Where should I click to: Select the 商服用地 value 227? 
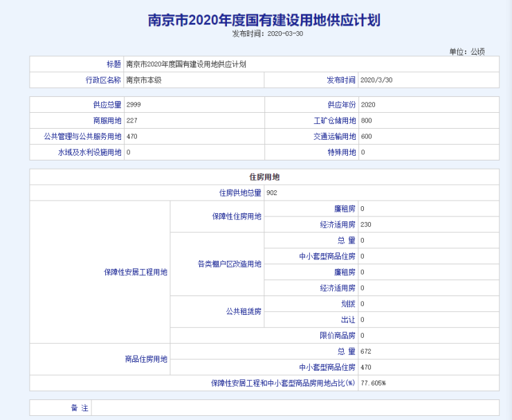pos(132,120)
